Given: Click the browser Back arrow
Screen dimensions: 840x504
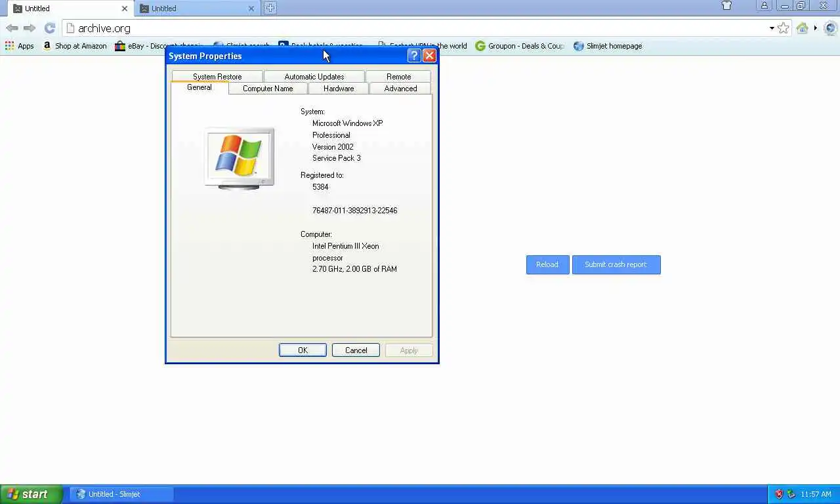Looking at the screenshot, I should pos(12,28).
